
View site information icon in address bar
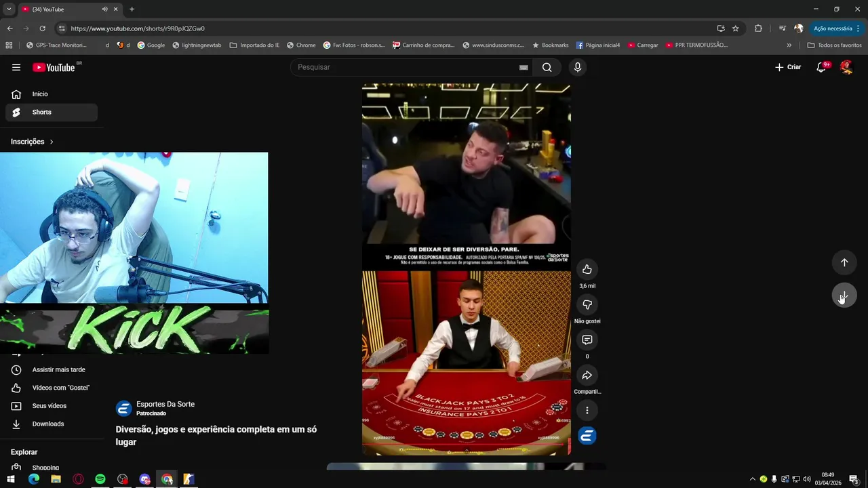tap(62, 28)
